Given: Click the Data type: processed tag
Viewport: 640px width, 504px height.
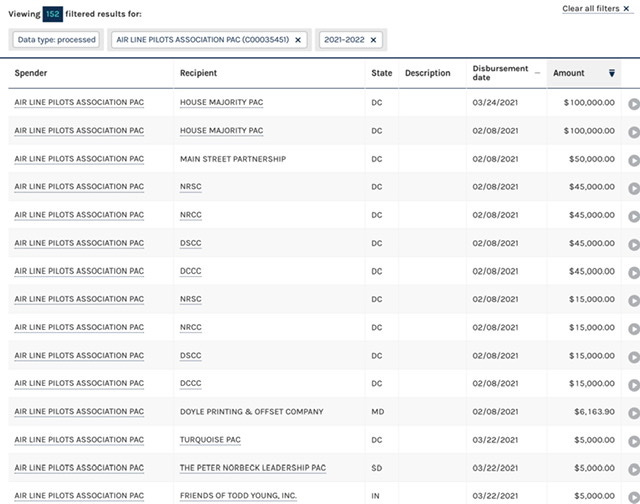Looking at the screenshot, I should click(56, 40).
